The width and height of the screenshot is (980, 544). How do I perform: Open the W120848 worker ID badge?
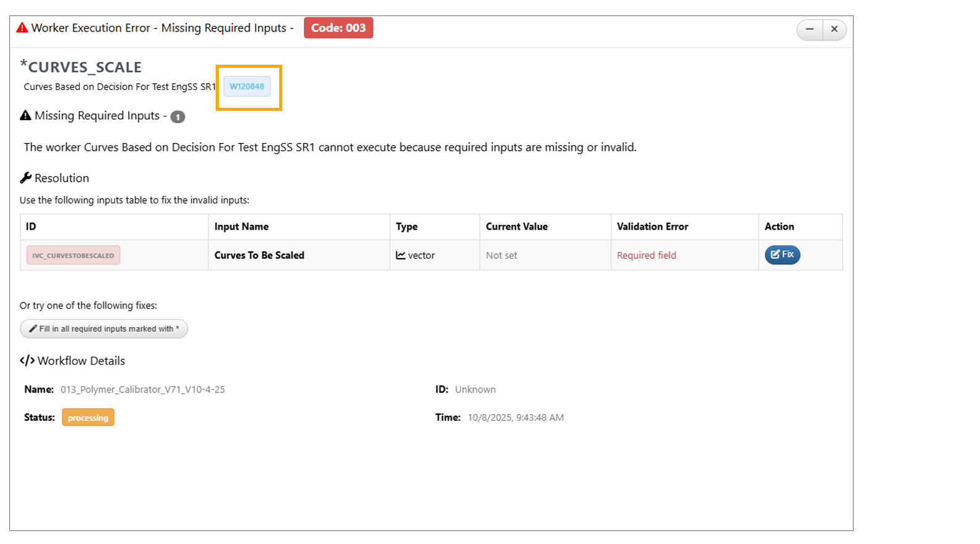tap(247, 86)
